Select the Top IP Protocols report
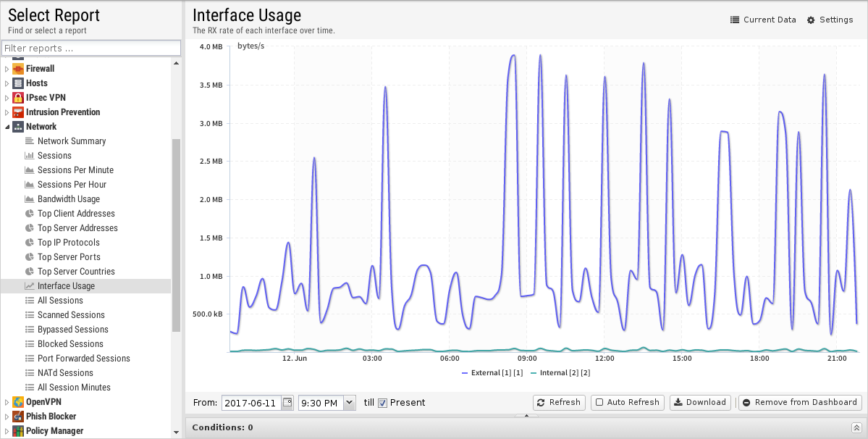868x439 pixels. [x=69, y=243]
